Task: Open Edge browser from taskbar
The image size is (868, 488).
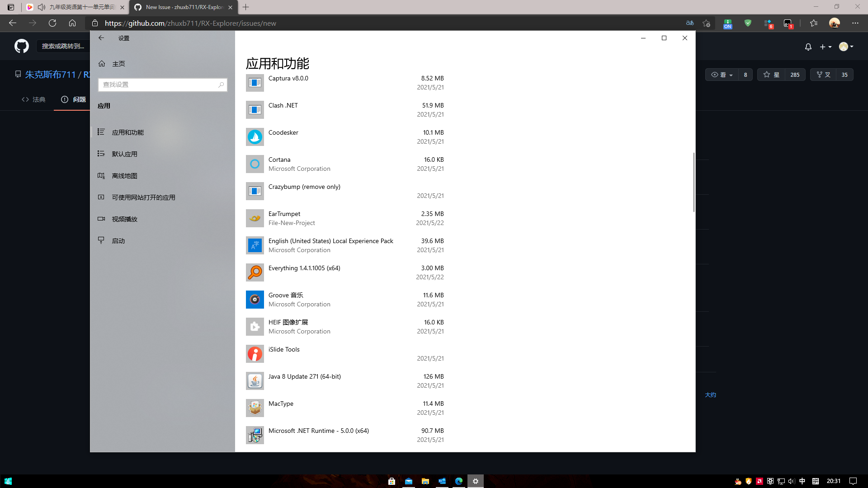Action: [x=459, y=481]
